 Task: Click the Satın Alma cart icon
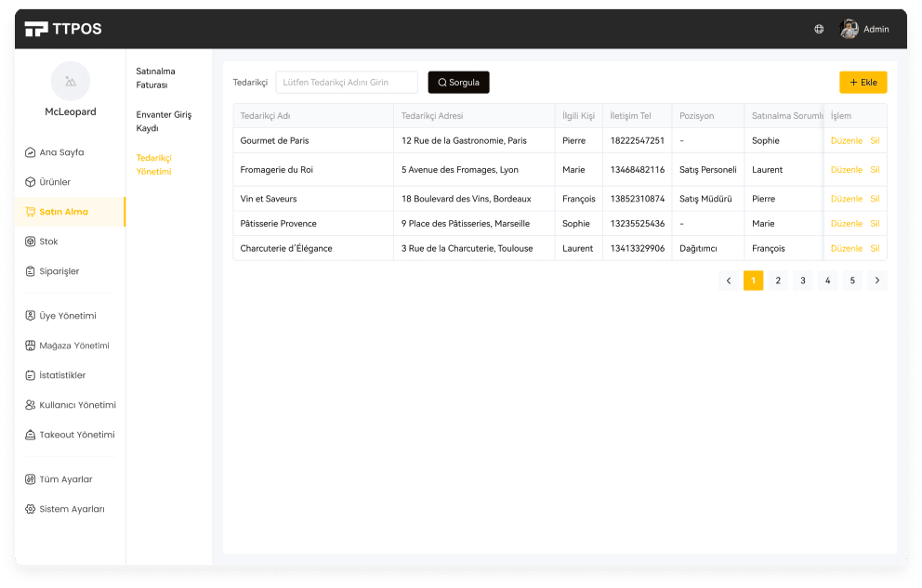(30, 212)
